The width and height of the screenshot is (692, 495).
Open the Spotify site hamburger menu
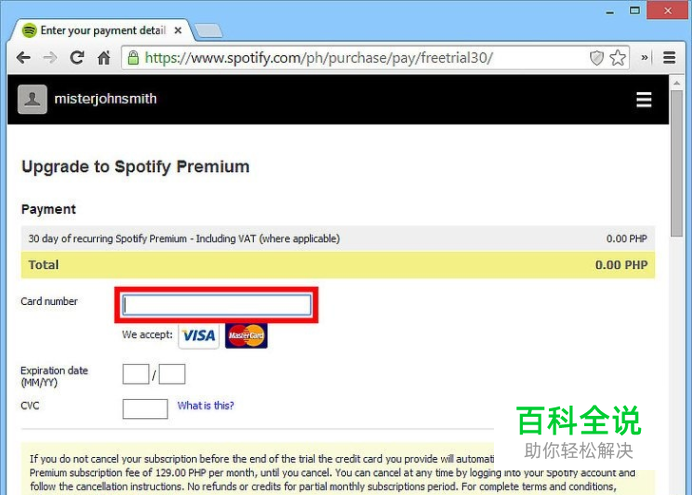point(644,100)
